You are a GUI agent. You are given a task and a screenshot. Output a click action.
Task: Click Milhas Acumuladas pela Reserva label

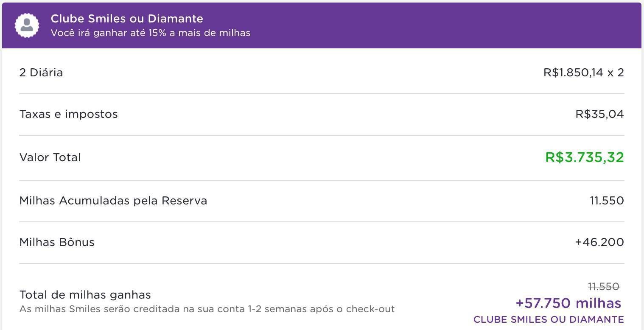[x=113, y=201]
